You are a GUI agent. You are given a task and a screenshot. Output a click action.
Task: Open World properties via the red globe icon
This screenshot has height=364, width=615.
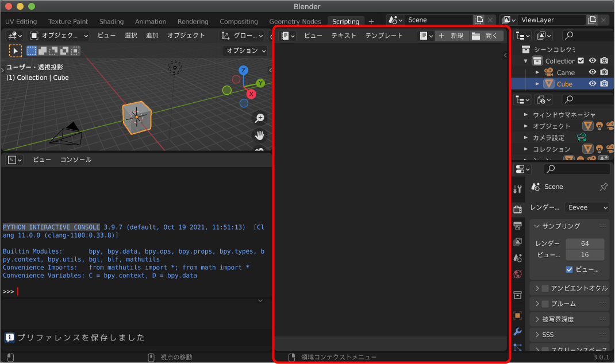click(517, 274)
